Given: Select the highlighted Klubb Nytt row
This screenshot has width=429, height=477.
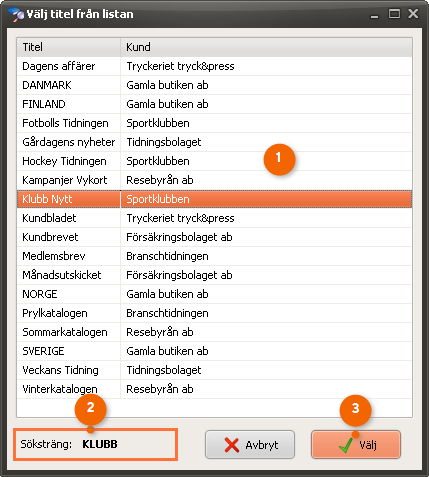Looking at the screenshot, I should click(214, 199).
